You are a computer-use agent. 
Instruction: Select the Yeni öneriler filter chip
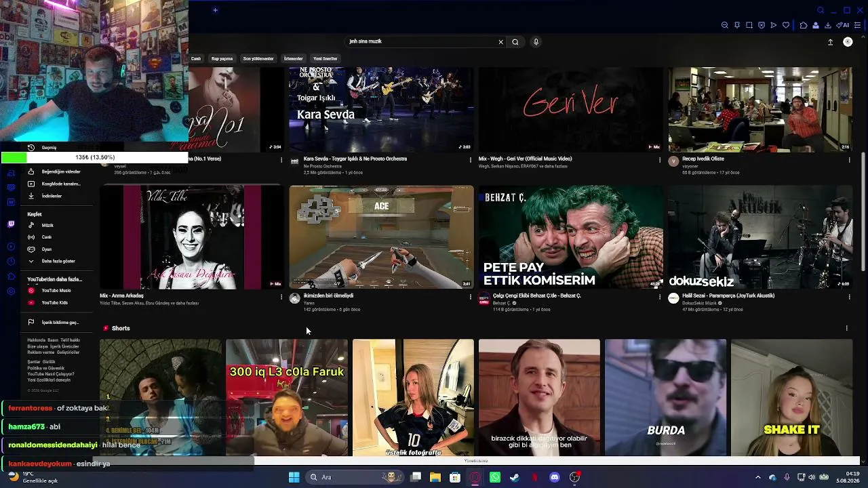(x=325, y=59)
